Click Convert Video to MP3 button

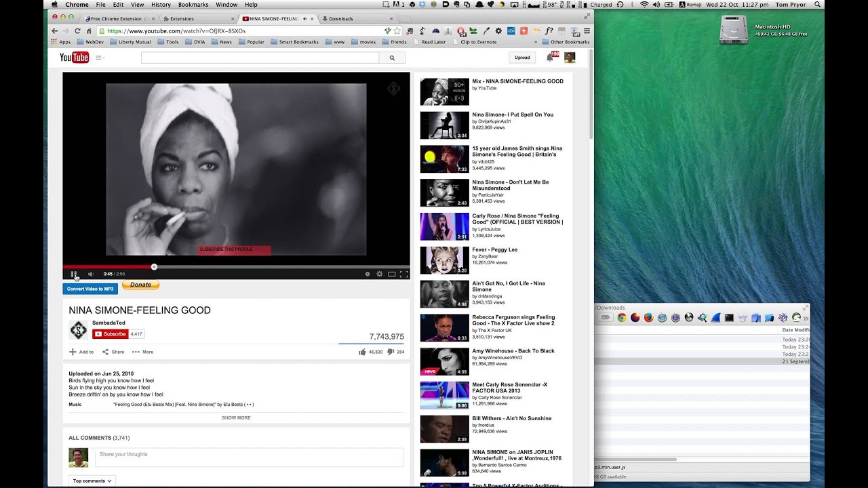click(x=90, y=289)
